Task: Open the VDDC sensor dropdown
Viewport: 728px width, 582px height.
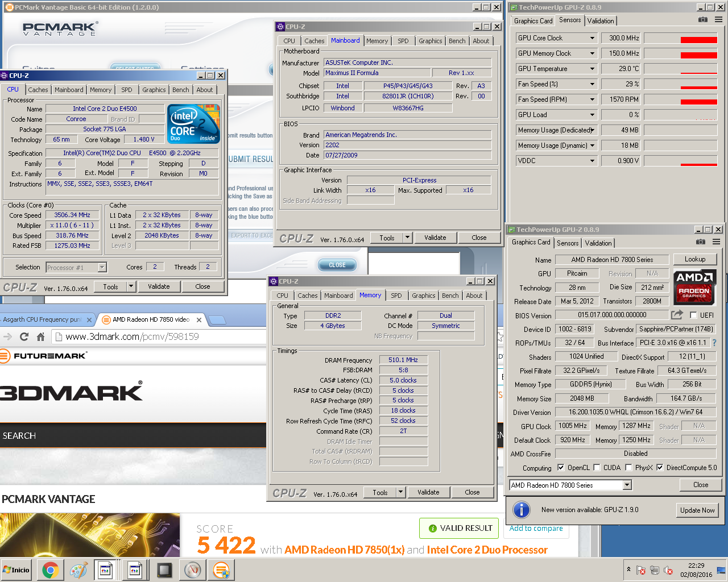Action: coord(592,161)
